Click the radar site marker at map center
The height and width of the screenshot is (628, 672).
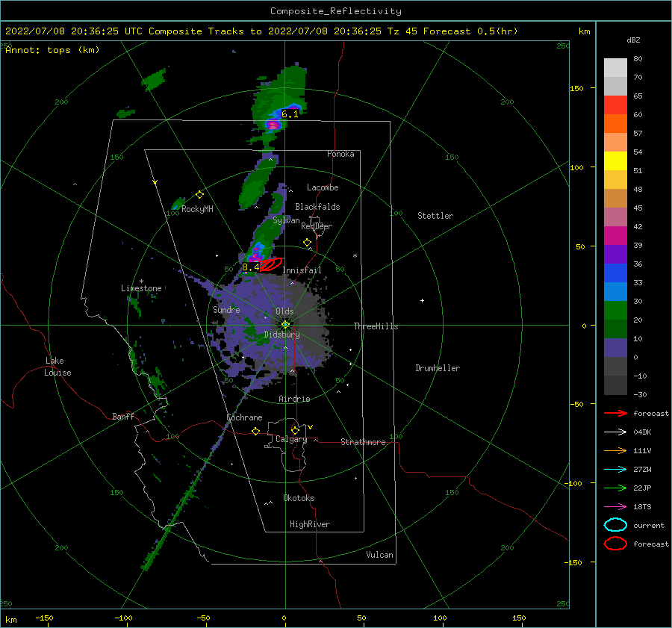(285, 325)
